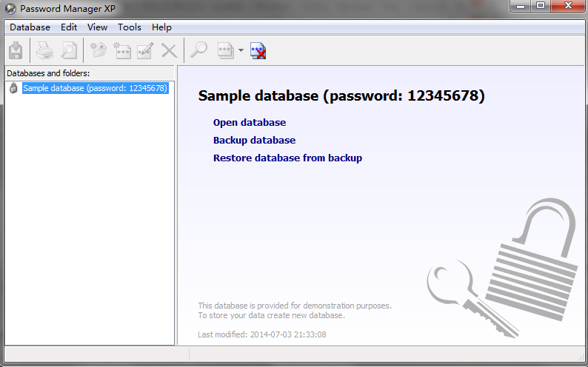Click the New folder toolbar icon
The image size is (588, 367).
pos(98,50)
